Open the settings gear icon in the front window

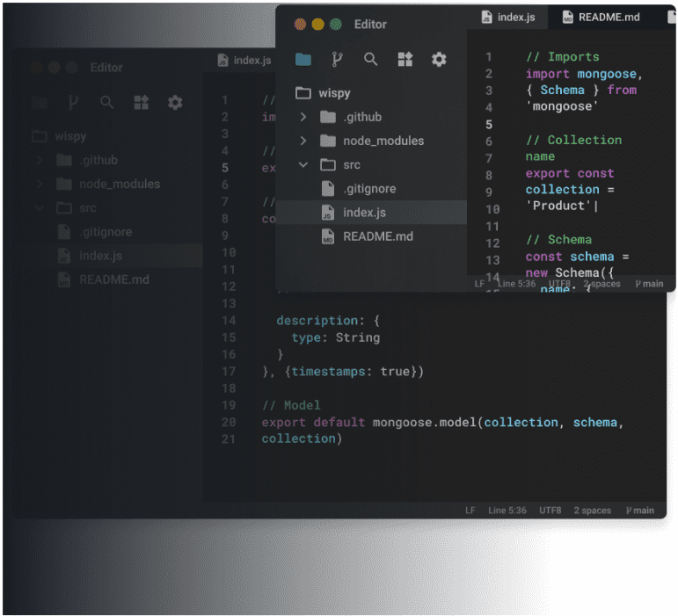tap(439, 60)
